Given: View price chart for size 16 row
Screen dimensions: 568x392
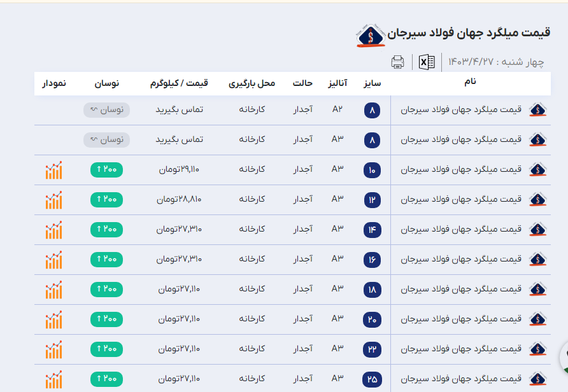Looking at the screenshot, I should [x=53, y=260].
